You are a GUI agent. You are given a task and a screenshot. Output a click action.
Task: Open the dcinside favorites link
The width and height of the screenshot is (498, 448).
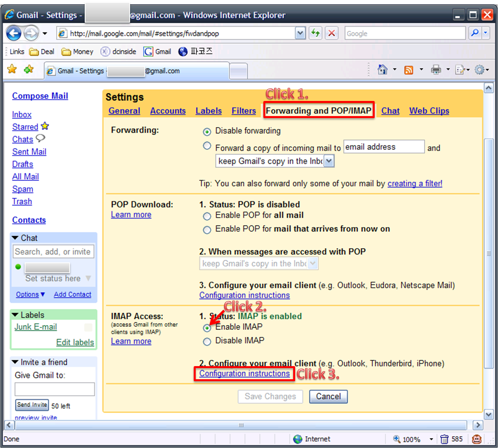(118, 52)
